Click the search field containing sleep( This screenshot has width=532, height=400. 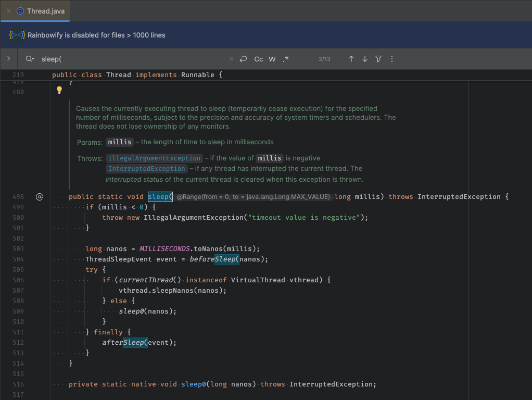132,59
